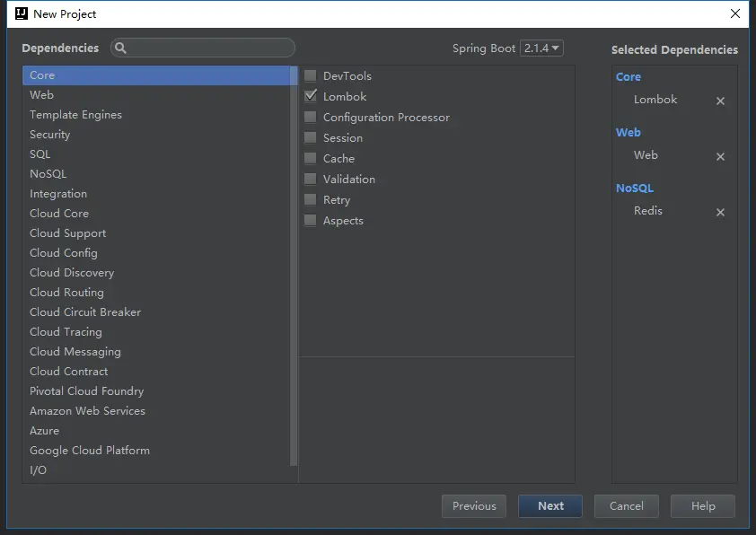
Task: Select the Amazon Web Services category
Action: tap(156, 411)
